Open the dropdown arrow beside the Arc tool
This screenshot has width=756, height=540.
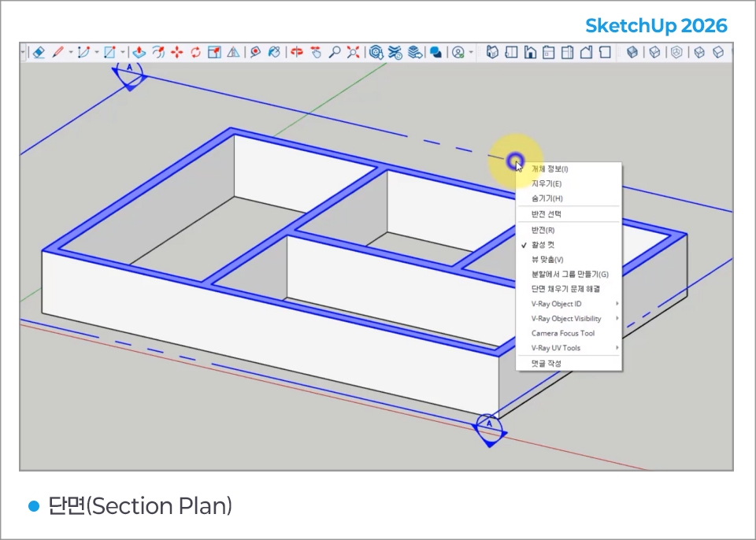point(96,52)
